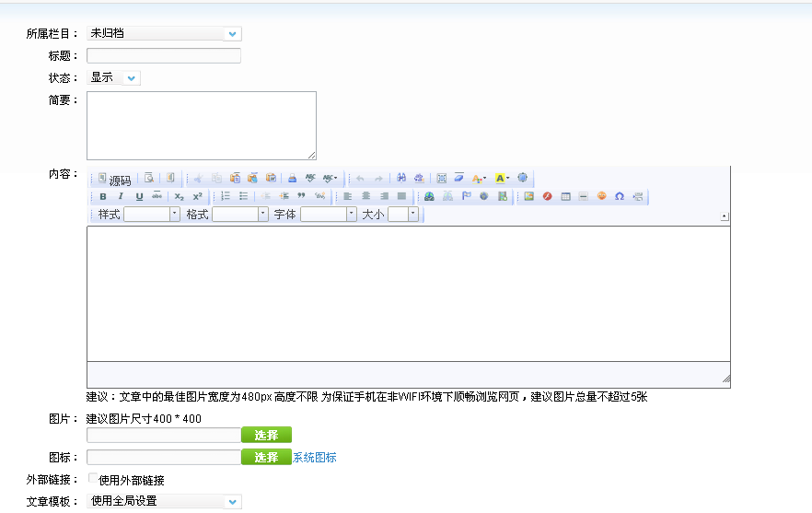Insert a table into the content
Viewport: 812px width, 513px height.
pyautogui.click(x=565, y=196)
